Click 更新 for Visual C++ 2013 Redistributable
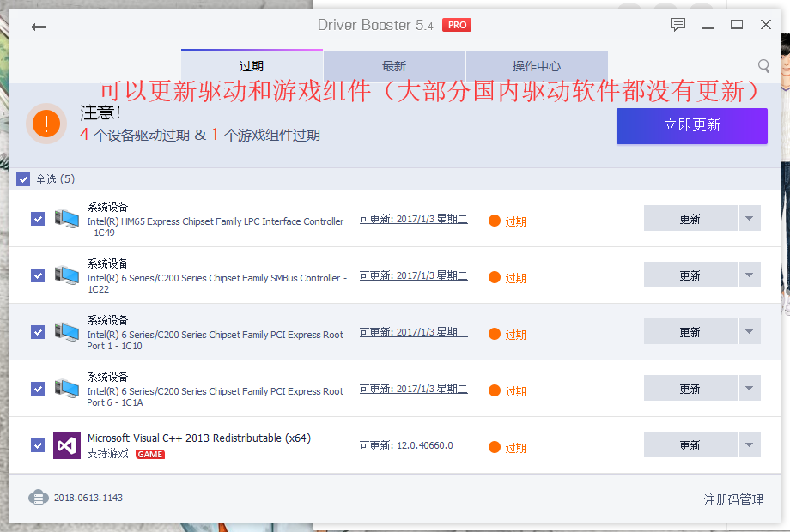Screen dimensions: 790x532 click(690, 444)
